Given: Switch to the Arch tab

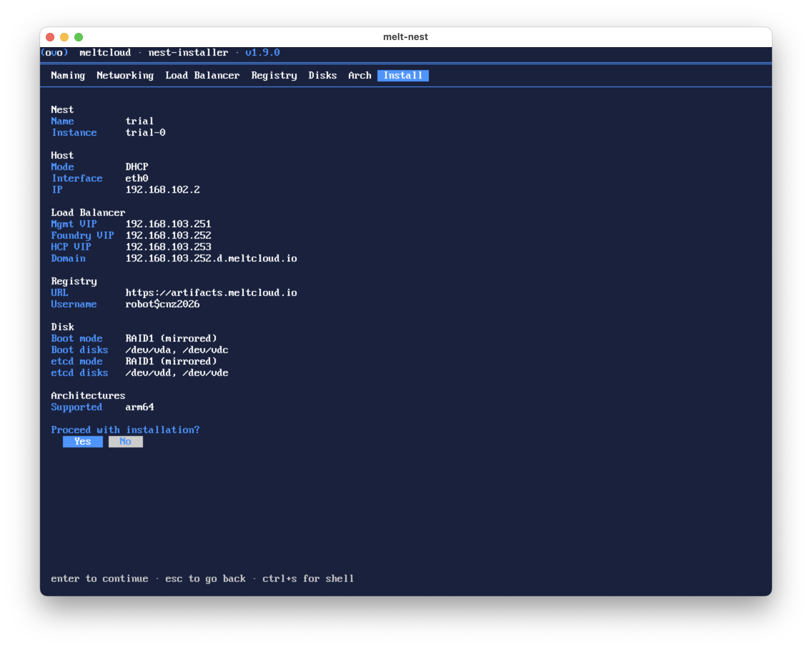Looking at the screenshot, I should (360, 75).
